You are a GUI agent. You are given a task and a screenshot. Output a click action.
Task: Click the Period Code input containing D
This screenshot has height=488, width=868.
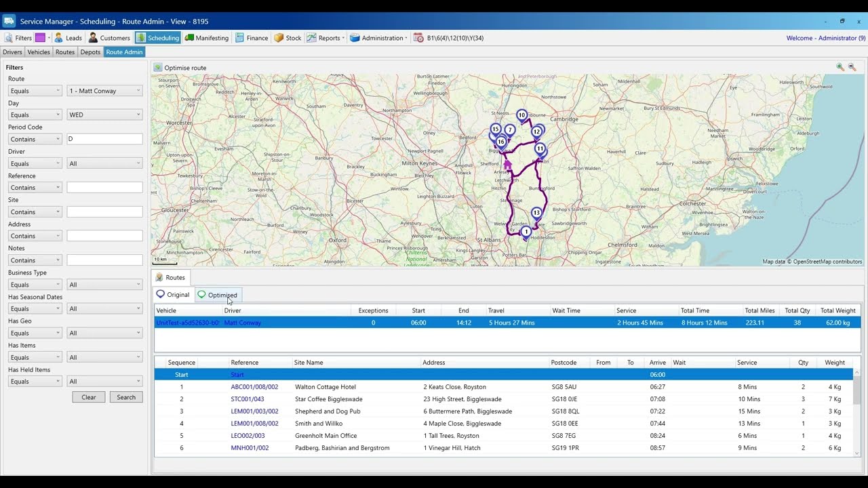click(x=104, y=139)
